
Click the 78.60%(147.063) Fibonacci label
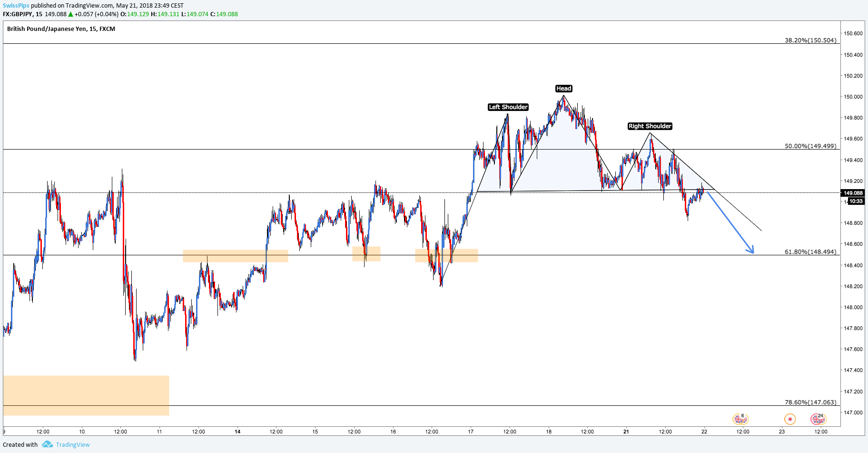point(810,403)
